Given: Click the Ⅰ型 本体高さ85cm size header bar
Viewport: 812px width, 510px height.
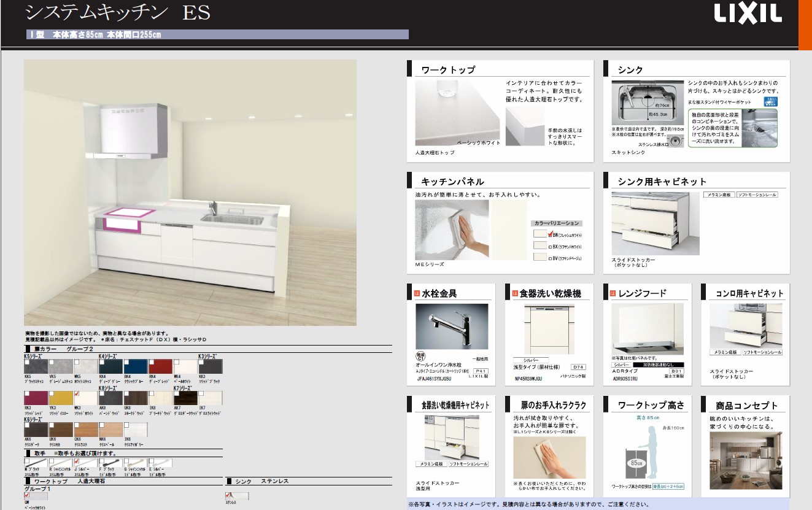Looking at the screenshot, I should 217,34.
